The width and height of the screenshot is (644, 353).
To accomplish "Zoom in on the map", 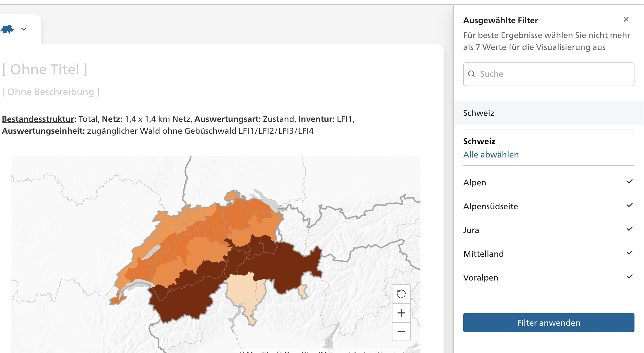I will tap(401, 312).
